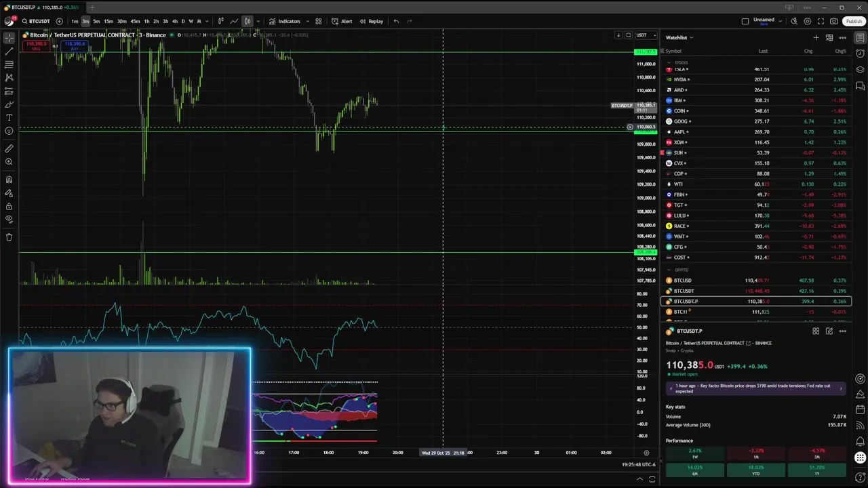Click the SELL order button on chart
The image size is (868, 488).
point(36,46)
